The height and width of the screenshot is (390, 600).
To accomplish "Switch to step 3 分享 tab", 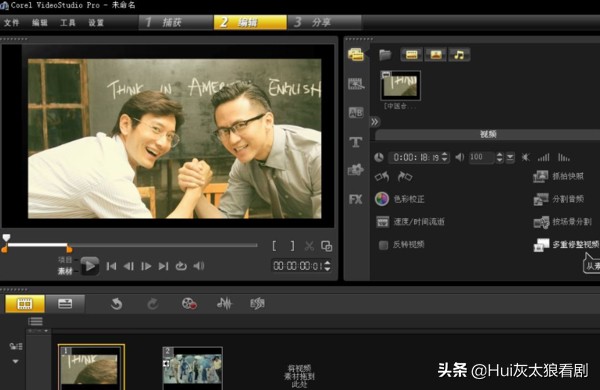I will coord(324,22).
